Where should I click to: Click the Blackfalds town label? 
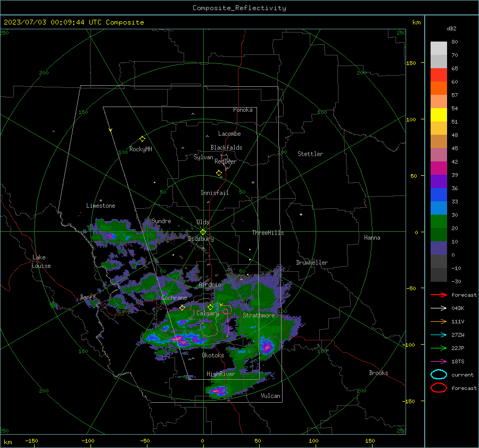pos(226,148)
